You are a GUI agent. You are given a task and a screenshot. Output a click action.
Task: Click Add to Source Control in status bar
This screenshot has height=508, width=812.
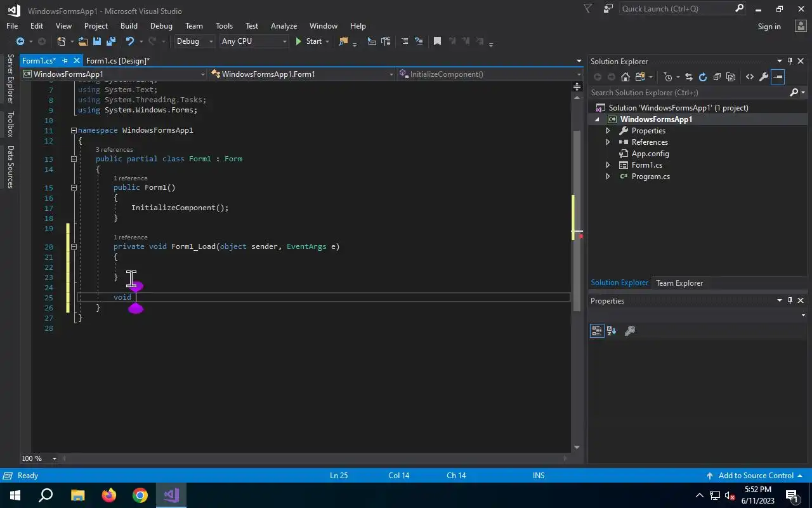pyautogui.click(x=756, y=476)
